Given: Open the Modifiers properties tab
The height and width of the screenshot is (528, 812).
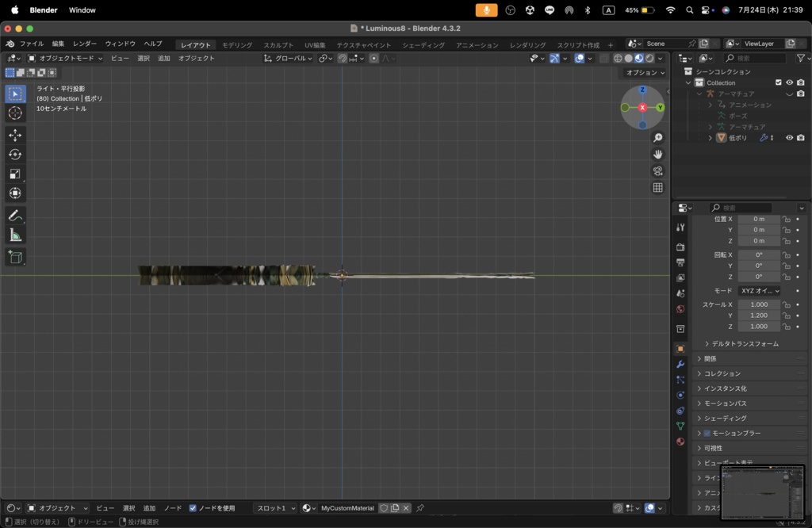Looking at the screenshot, I should [x=680, y=365].
